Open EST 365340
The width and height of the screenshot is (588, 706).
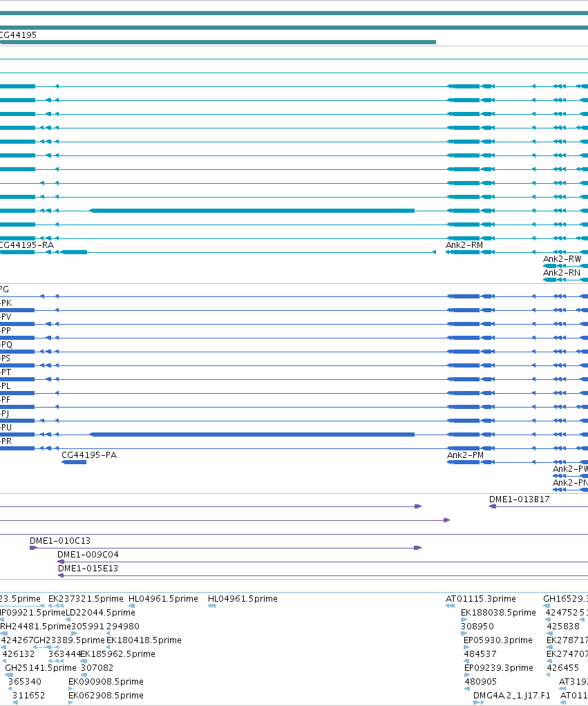24,681
